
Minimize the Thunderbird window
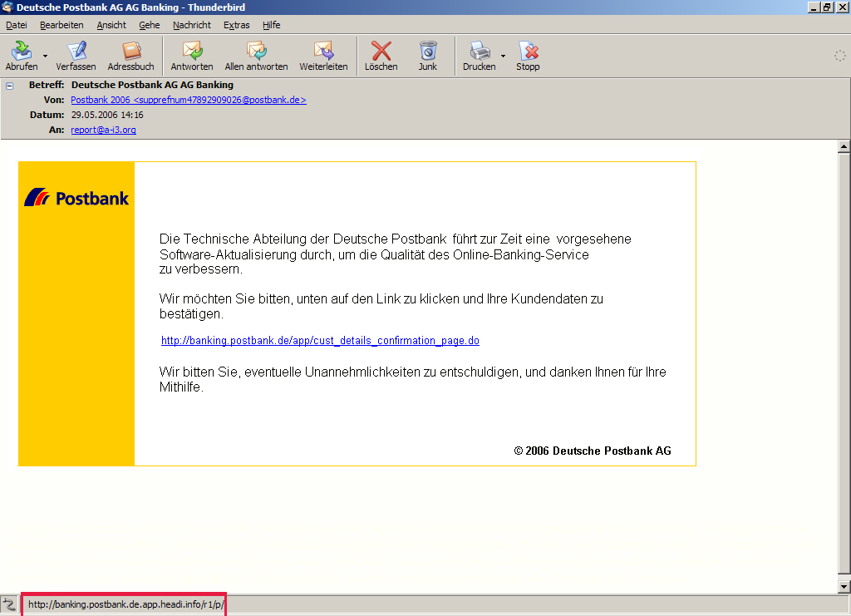pyautogui.click(x=814, y=7)
